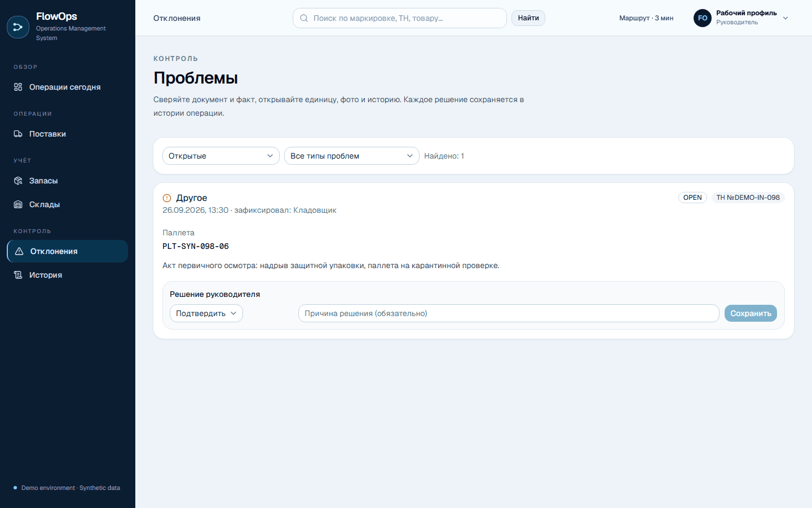Screen dimensions: 812x508
Task: Click the Запасы box icon
Action: [18, 181]
